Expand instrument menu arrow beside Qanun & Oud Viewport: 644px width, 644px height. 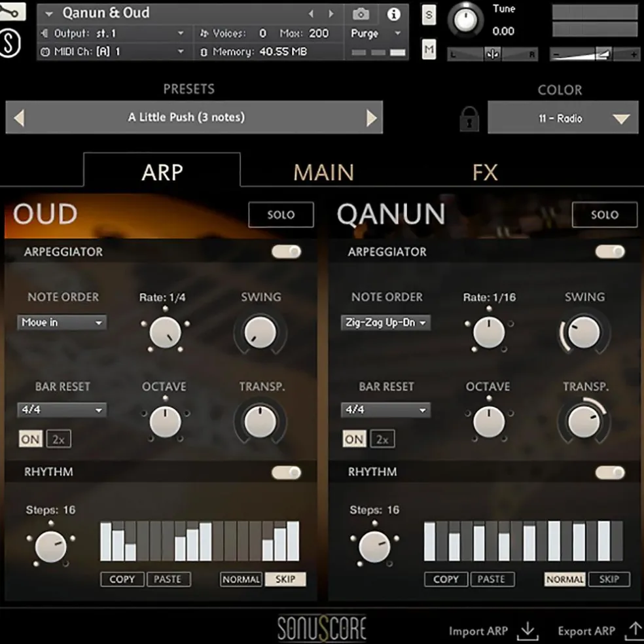point(49,14)
